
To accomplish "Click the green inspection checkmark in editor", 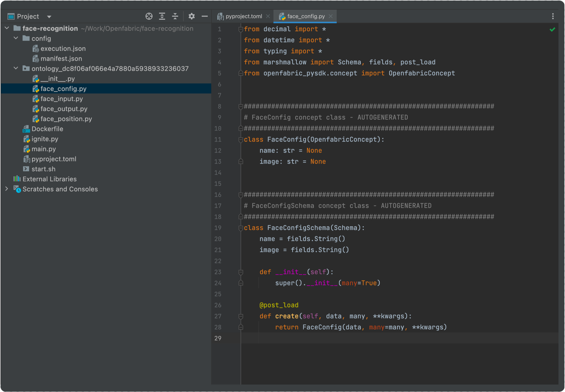I will coord(552,30).
